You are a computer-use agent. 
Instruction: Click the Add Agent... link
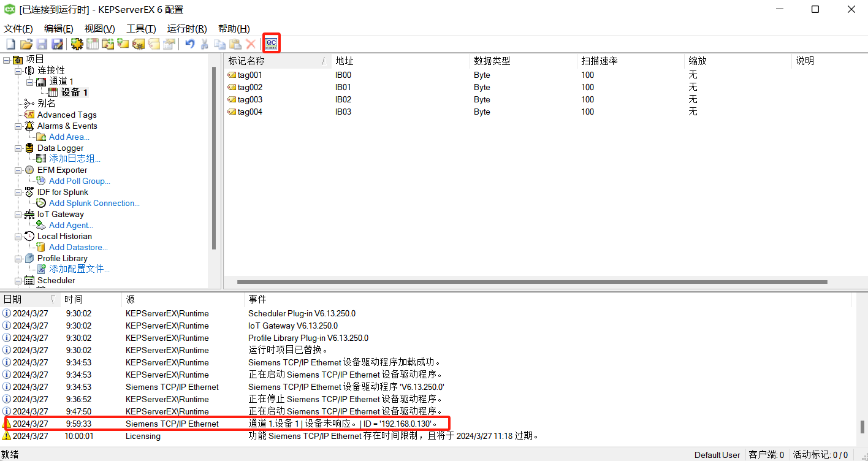(71, 225)
